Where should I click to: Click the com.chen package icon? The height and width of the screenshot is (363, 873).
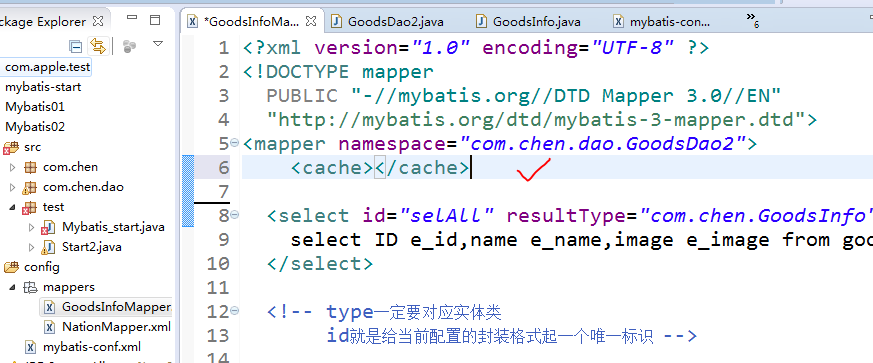point(31,167)
